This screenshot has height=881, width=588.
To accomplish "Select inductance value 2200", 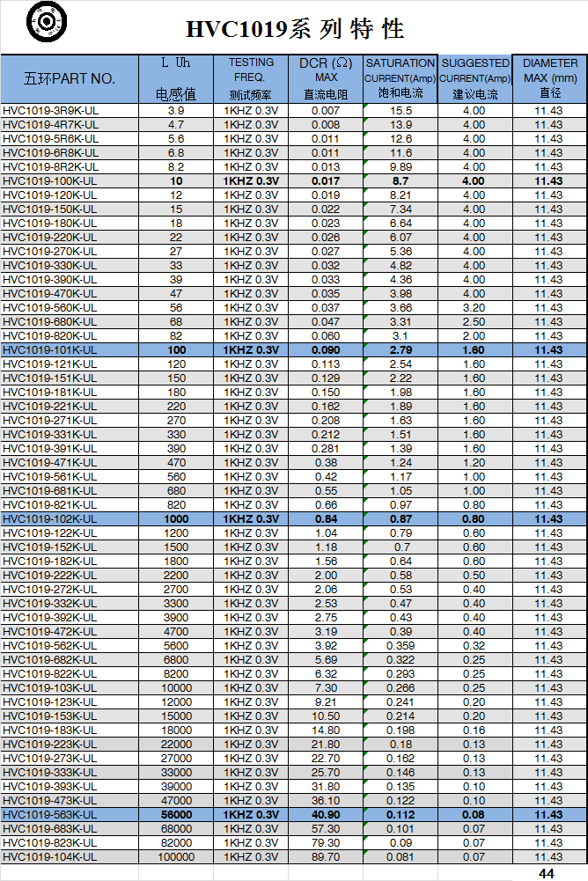I will (176, 576).
